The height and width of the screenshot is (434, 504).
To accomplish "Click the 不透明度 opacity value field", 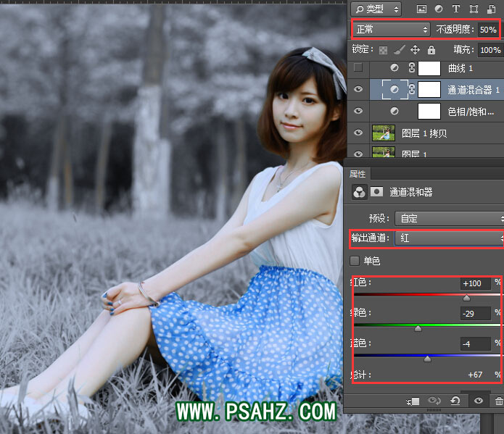I will tap(487, 30).
